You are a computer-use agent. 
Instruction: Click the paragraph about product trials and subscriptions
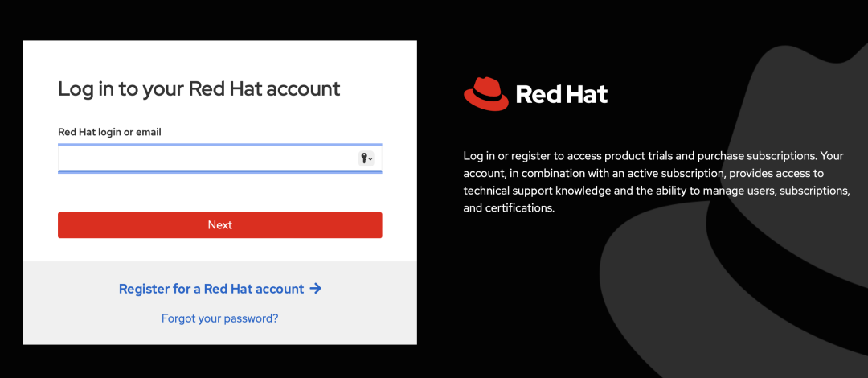[656, 183]
